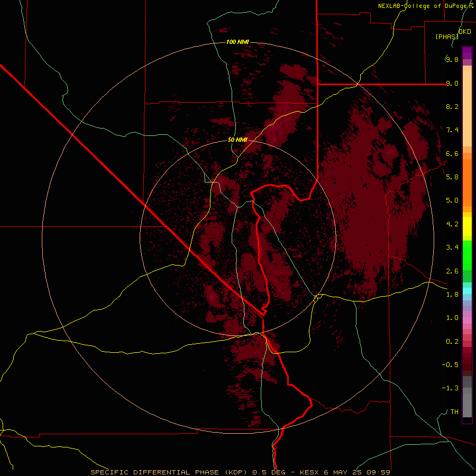Click the 6.6 legend value
Viewport: 476px width, 476px height.
point(452,153)
